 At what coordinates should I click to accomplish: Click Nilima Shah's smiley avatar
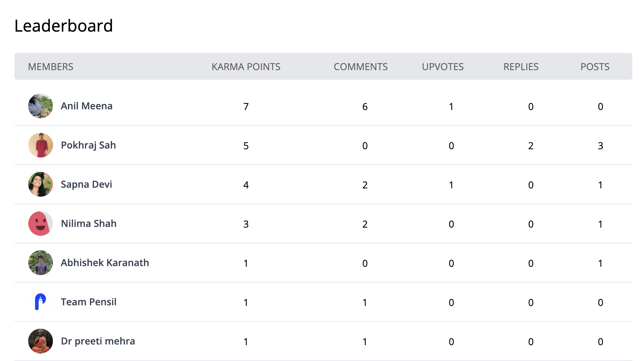[x=41, y=223]
